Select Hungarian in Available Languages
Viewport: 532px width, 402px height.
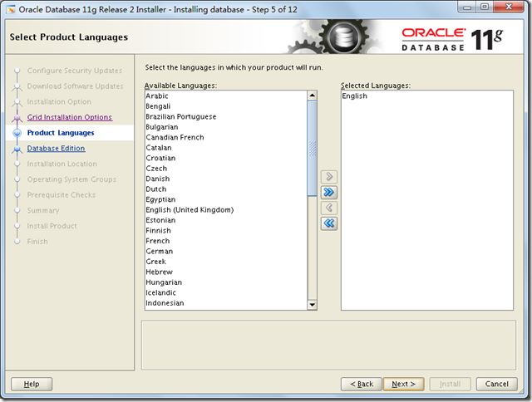click(226, 282)
